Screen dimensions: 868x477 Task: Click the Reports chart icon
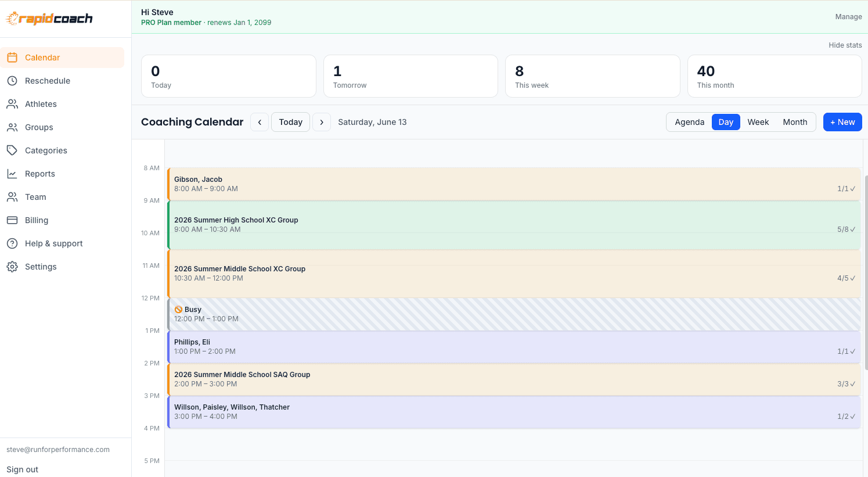pos(12,174)
